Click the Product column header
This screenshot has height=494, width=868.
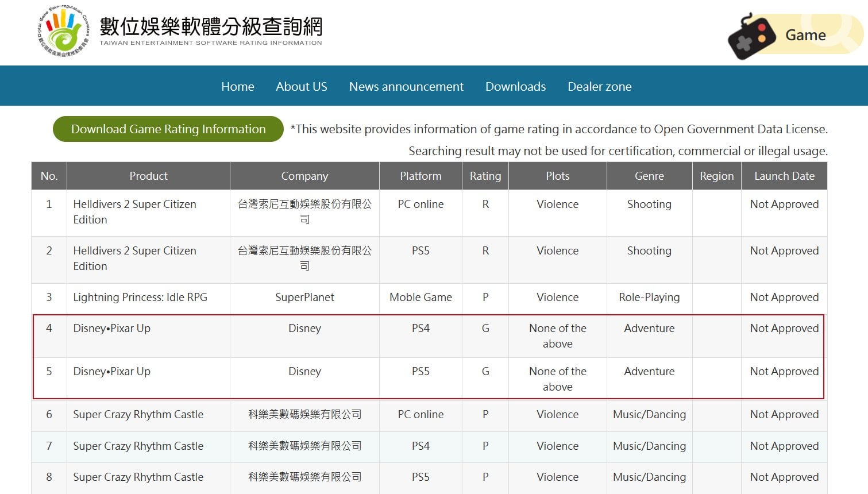click(148, 176)
